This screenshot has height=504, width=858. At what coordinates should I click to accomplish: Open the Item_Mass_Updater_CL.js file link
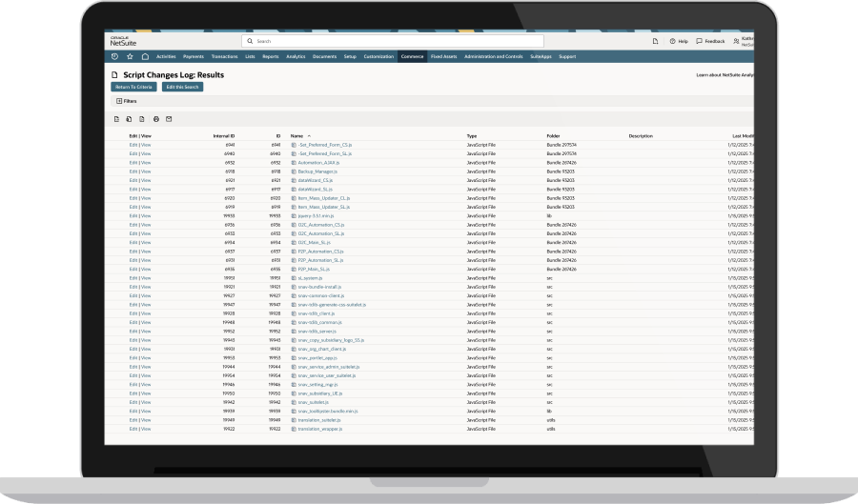pyautogui.click(x=324, y=198)
